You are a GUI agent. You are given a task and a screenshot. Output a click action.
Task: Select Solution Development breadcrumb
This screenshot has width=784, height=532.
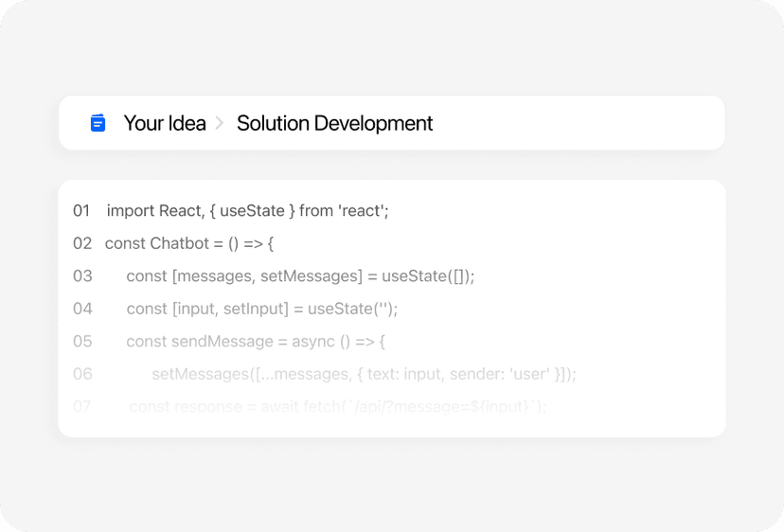click(x=334, y=123)
